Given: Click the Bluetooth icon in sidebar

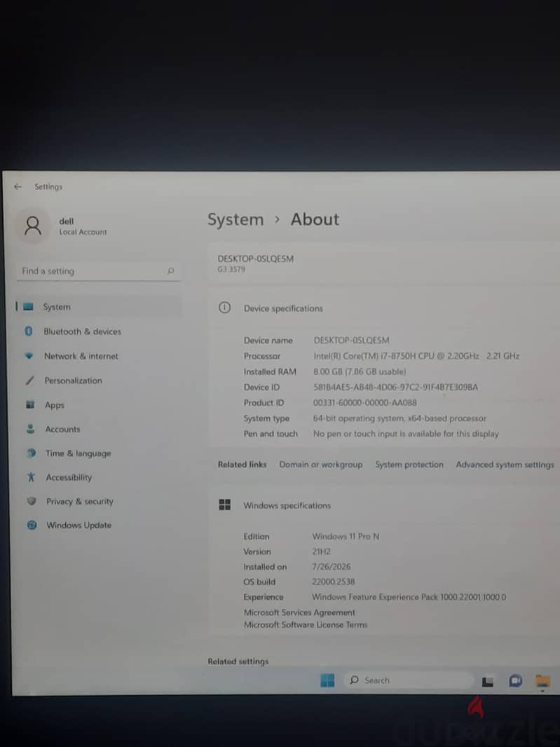Looking at the screenshot, I should (x=29, y=331).
